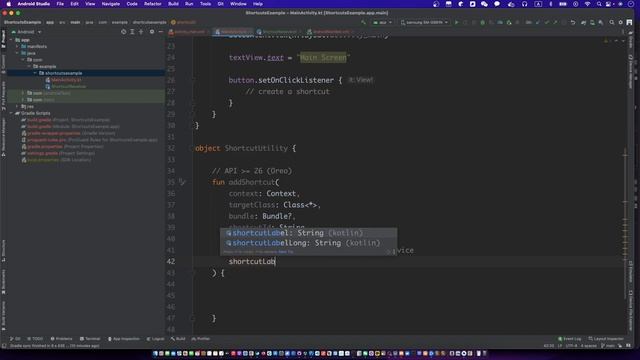Click the App Inspection tool window button
This screenshot has width=640, height=360.
click(x=124, y=339)
